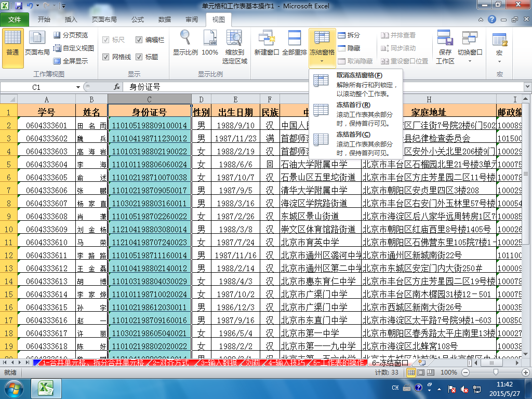
Task: Save Workspace (保存工作区)
Action: click(x=445, y=47)
